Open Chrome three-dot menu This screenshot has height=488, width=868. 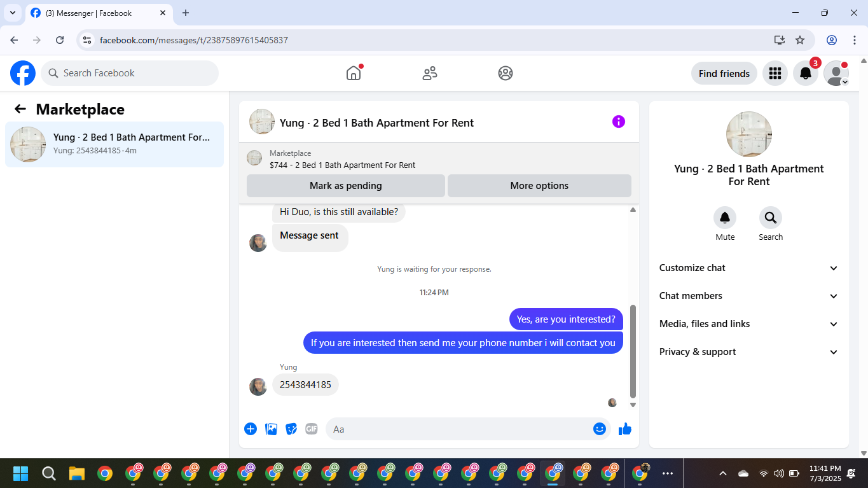tap(855, 40)
